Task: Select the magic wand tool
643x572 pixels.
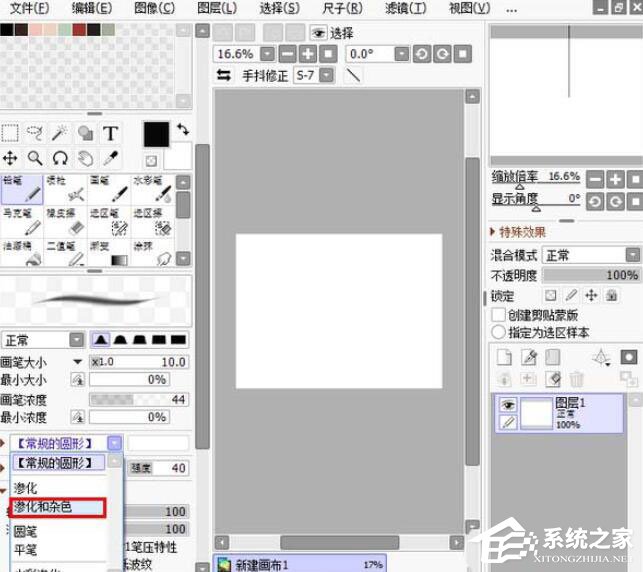Action: click(x=60, y=133)
